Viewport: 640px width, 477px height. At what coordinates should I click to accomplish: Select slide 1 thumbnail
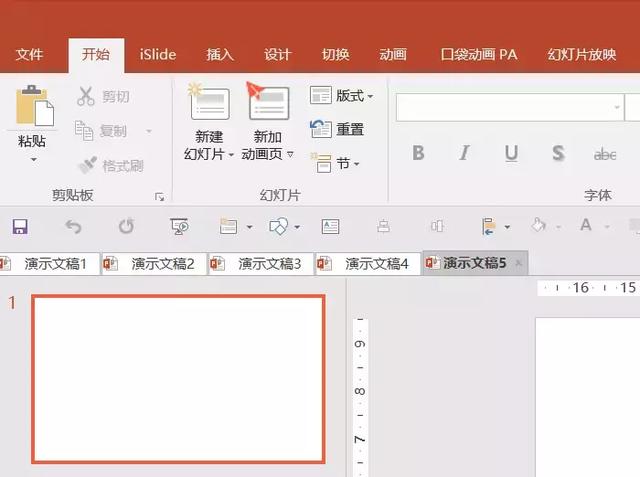(x=178, y=379)
